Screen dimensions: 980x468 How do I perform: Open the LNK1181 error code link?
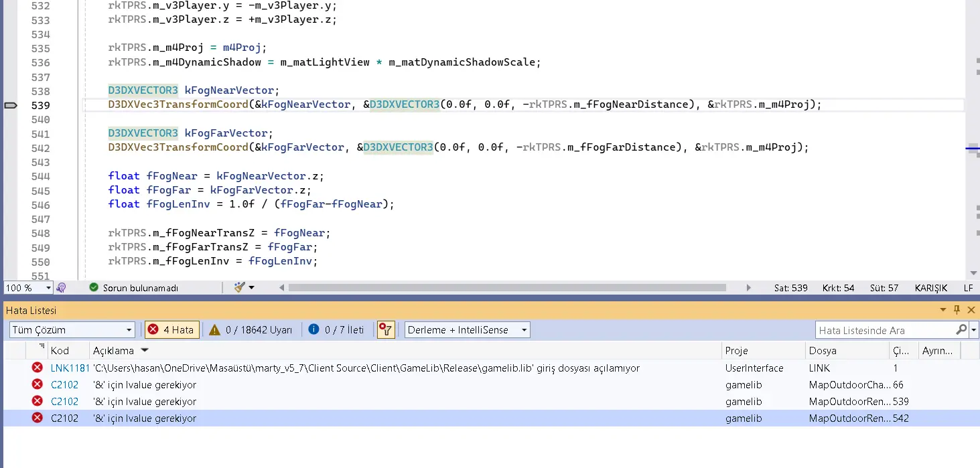coord(70,368)
